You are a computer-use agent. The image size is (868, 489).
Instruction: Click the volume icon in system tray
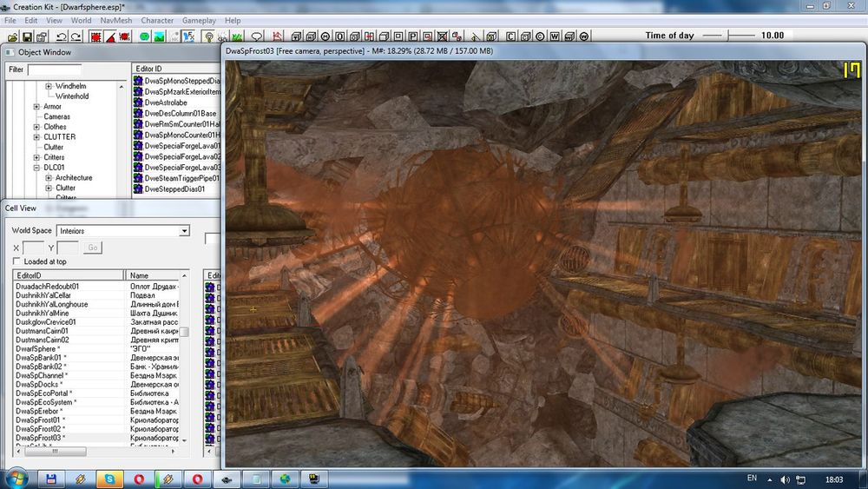(785, 479)
